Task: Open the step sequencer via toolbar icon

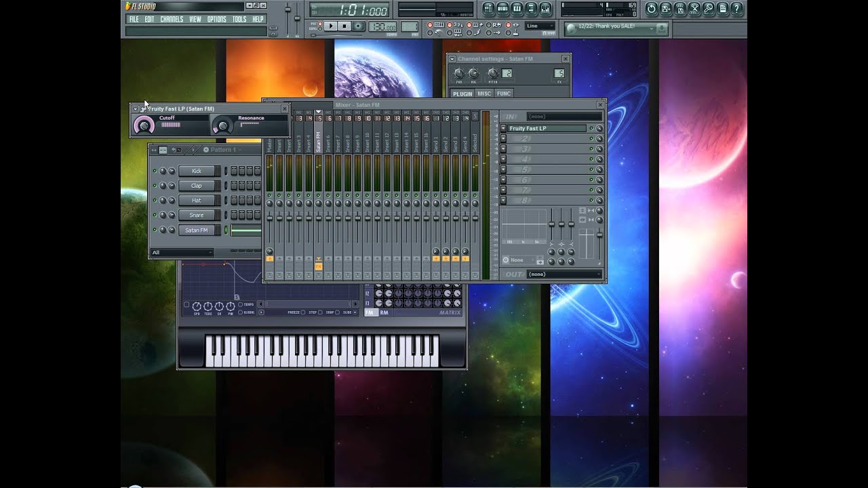Action: 502,9
